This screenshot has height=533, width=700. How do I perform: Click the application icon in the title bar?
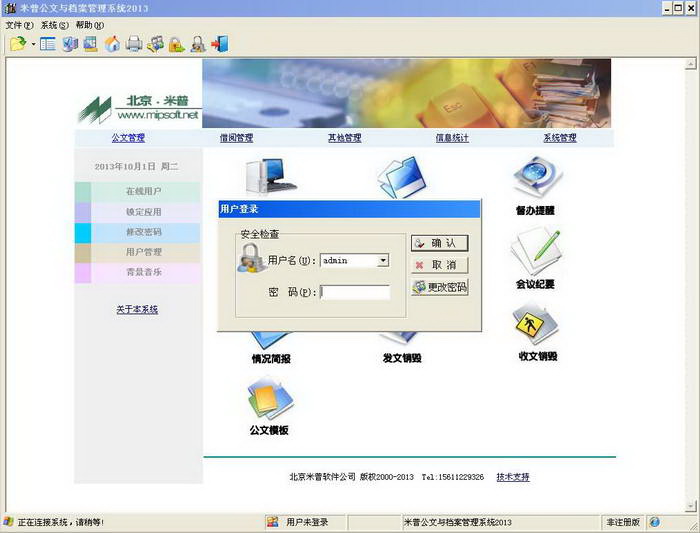point(10,8)
